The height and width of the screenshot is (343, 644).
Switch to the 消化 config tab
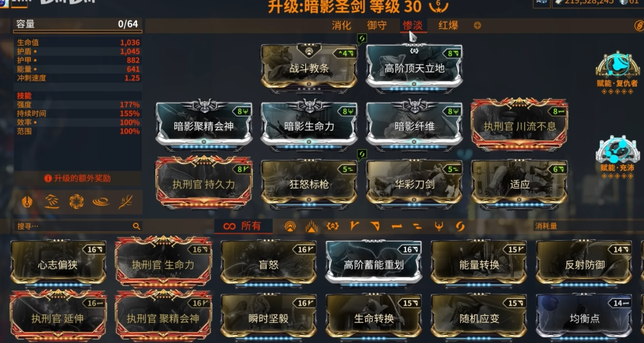[x=341, y=25]
